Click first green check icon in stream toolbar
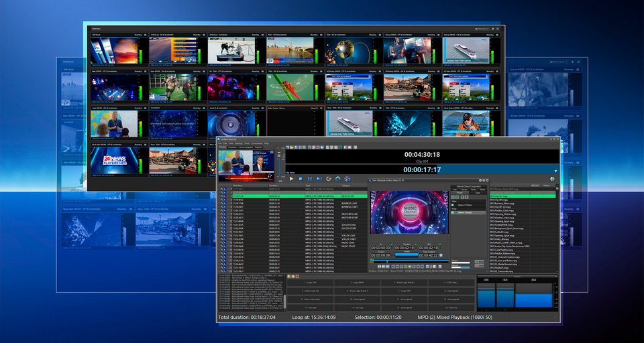The width and height of the screenshot is (644, 343). tap(453, 198)
